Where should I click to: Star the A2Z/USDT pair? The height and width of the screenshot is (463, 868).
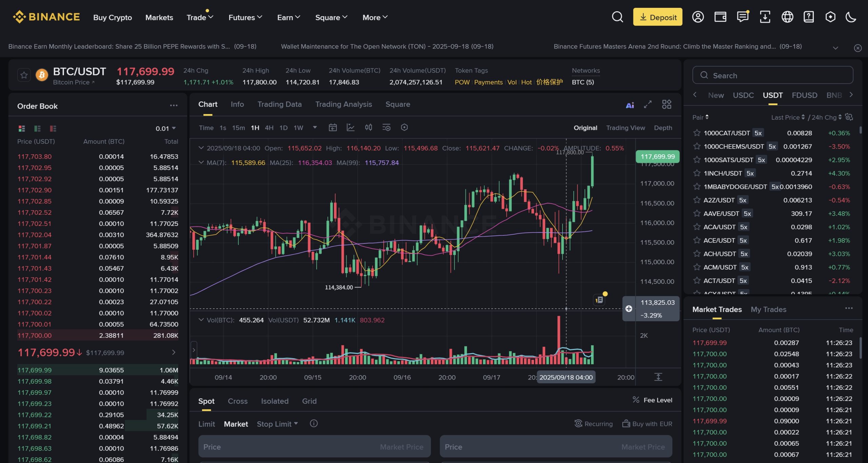click(697, 200)
